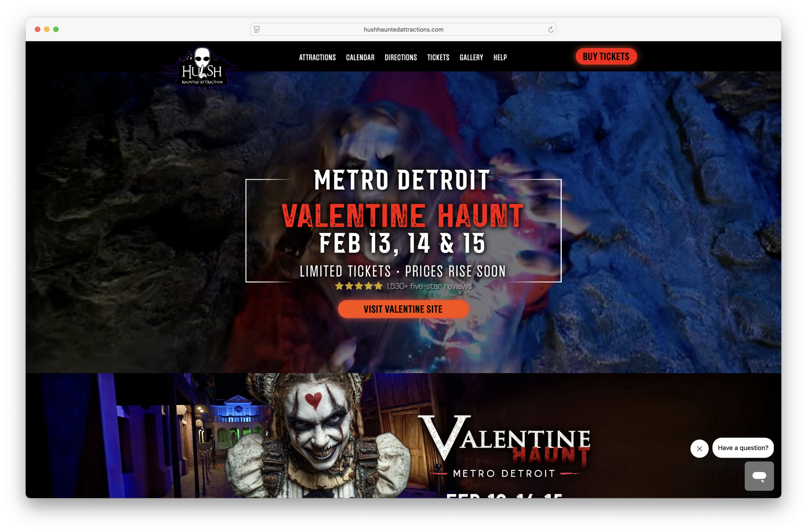This screenshot has height=532, width=807.
Task: Click the five-star rating icons
Action: click(359, 286)
